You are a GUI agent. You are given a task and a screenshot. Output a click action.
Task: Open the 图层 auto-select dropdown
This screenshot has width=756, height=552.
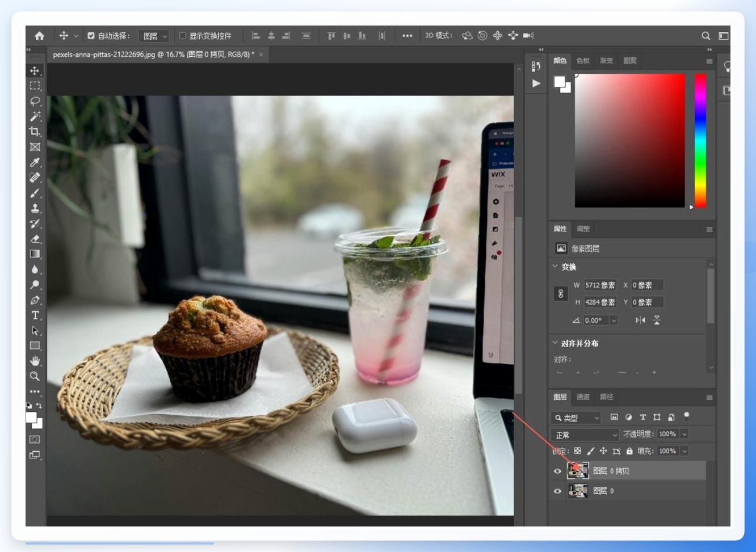[154, 36]
